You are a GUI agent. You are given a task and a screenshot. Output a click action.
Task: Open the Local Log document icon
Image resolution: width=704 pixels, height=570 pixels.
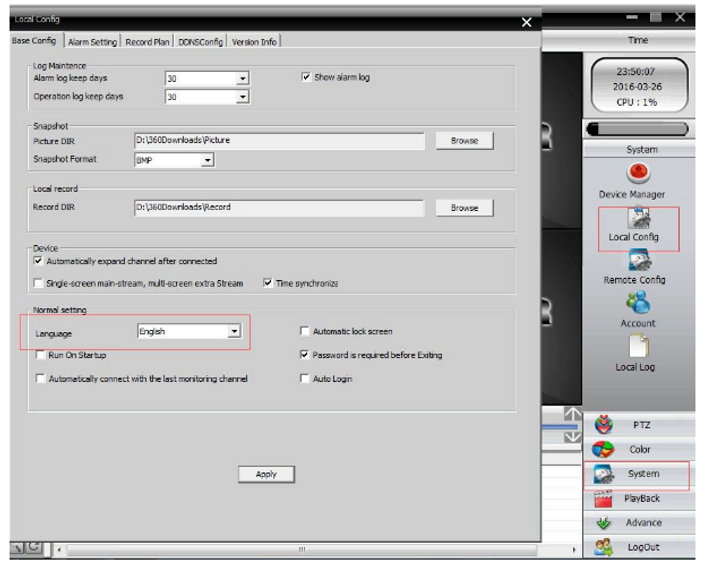coord(638,346)
